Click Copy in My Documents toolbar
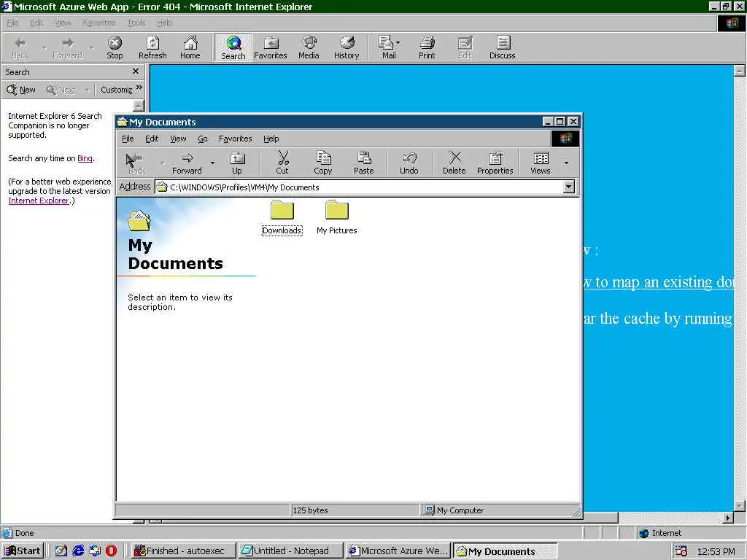 click(x=322, y=163)
